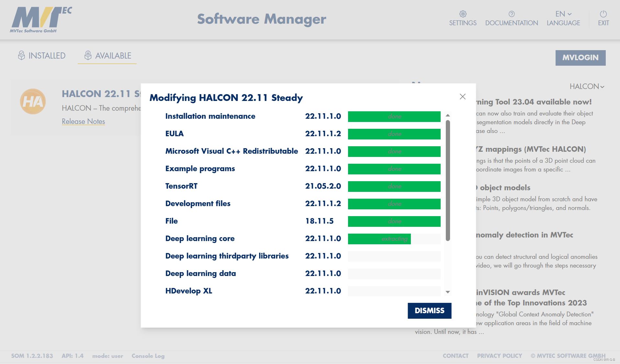Click the Deep learning core extracting progress bar

(x=394, y=239)
